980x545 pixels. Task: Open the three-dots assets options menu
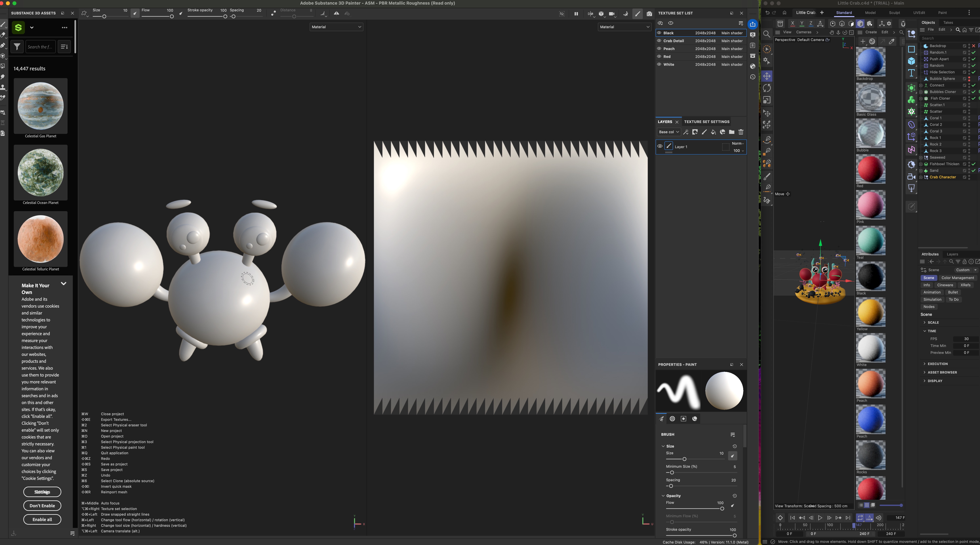(x=65, y=27)
